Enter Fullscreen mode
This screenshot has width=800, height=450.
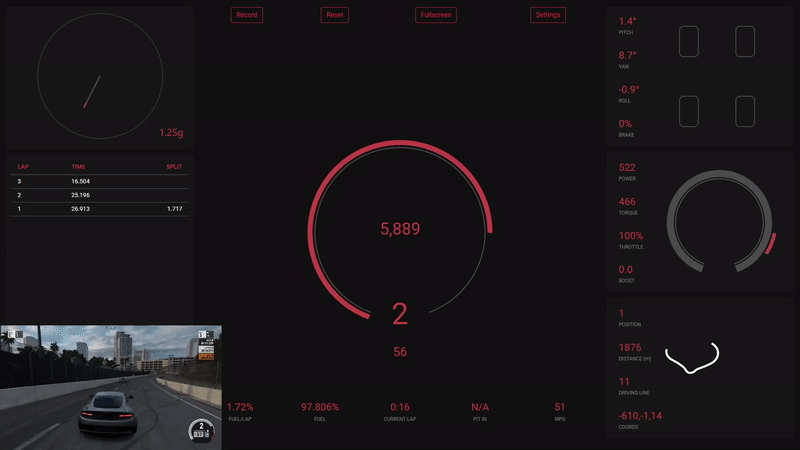tap(436, 15)
